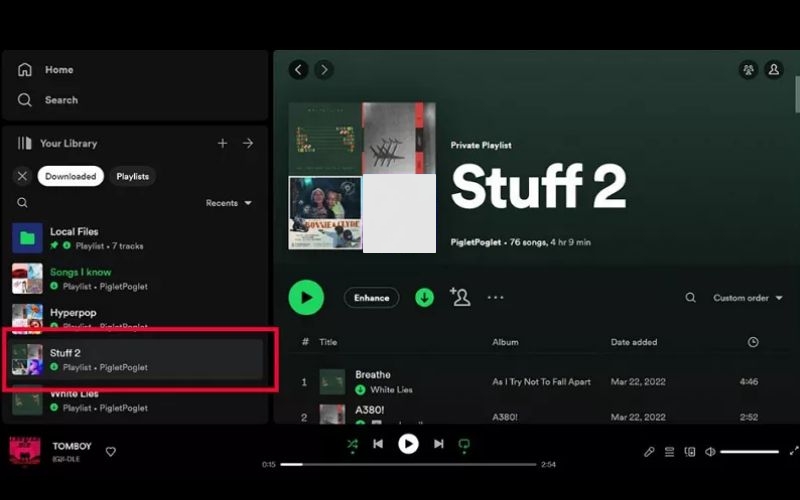
Task: Sort by Title column header
Action: pos(328,342)
